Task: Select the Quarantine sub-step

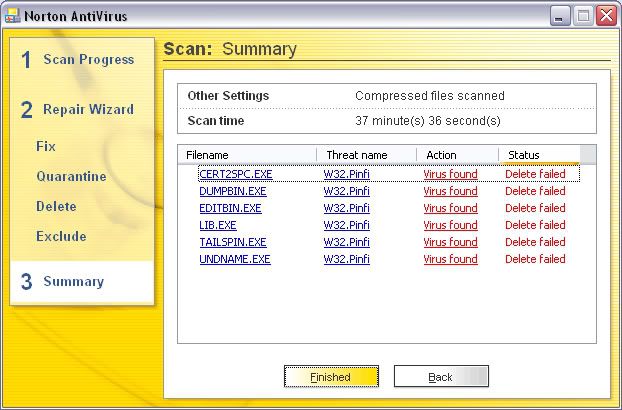Action: point(71,176)
